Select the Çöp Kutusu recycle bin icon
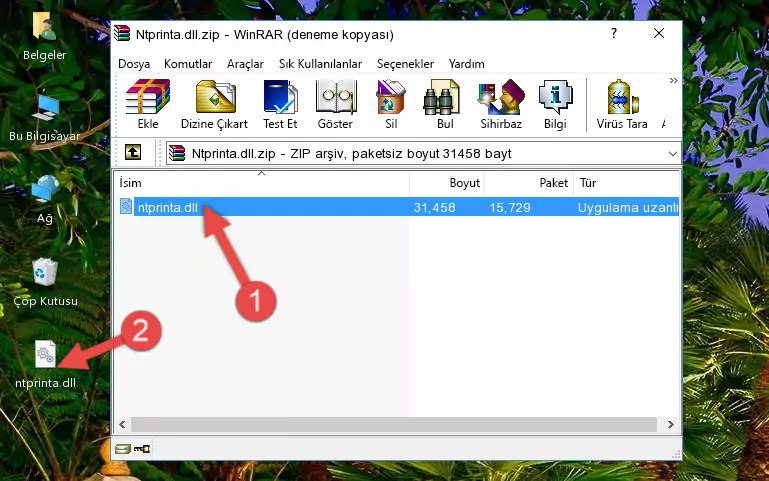 click(x=45, y=282)
